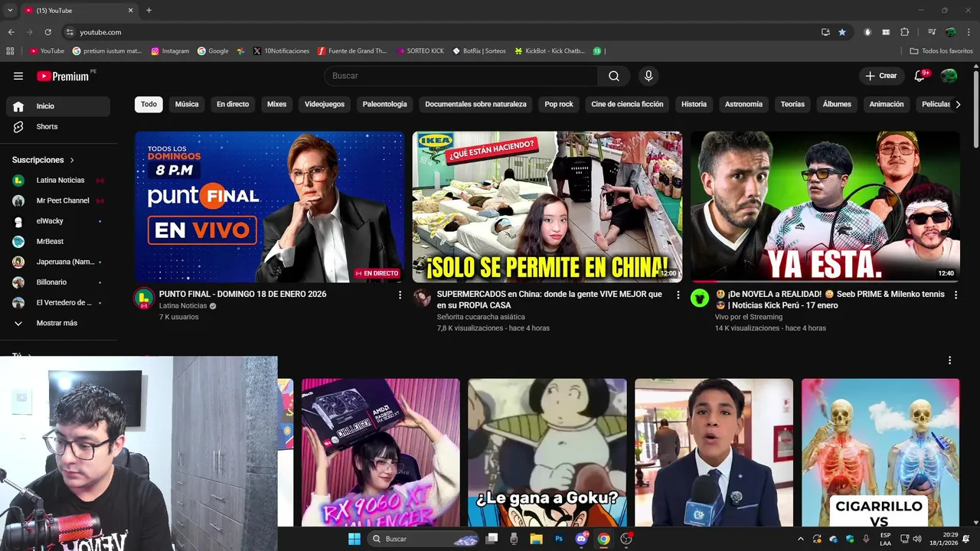Open the SORTEO KICK bookmark
980x551 pixels.
click(x=420, y=51)
